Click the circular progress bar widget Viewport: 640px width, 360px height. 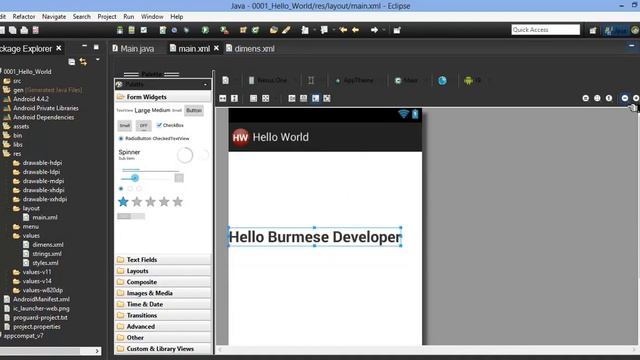[185, 155]
